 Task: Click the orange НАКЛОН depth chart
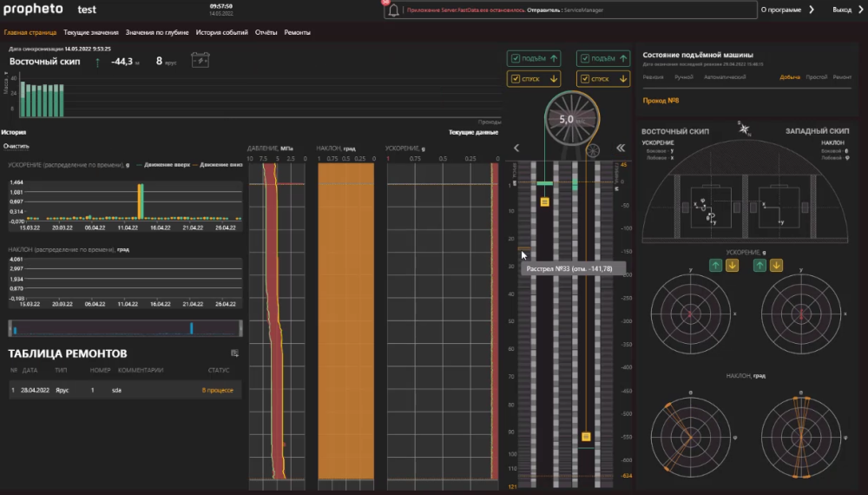[346, 321]
